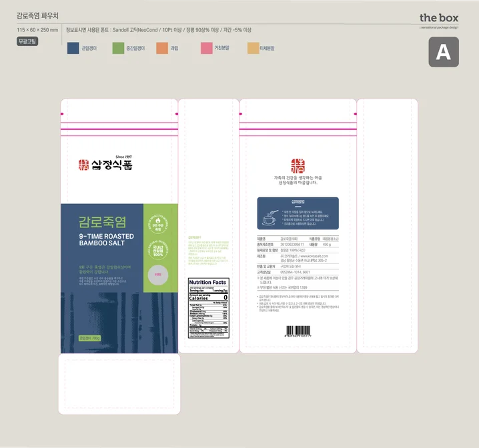Screen dimensions: 479x448
Task: Click the blue 큰알갱이 color swatch
Action: point(73,48)
